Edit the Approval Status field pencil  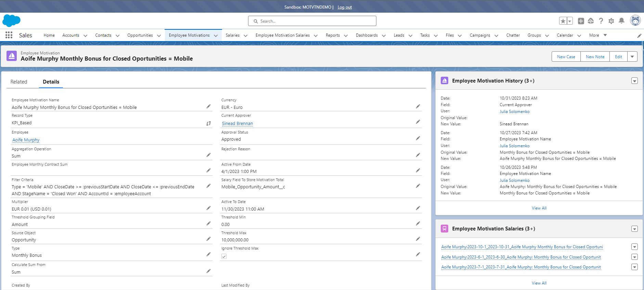click(418, 138)
